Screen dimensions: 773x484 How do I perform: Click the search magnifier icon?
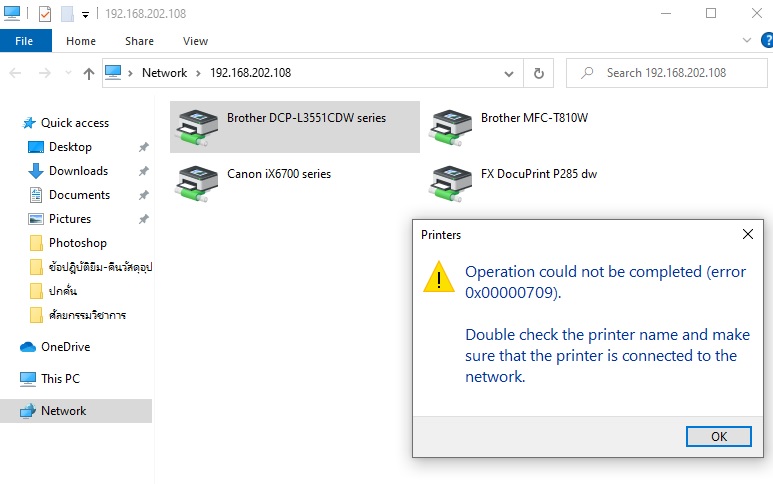pos(587,73)
